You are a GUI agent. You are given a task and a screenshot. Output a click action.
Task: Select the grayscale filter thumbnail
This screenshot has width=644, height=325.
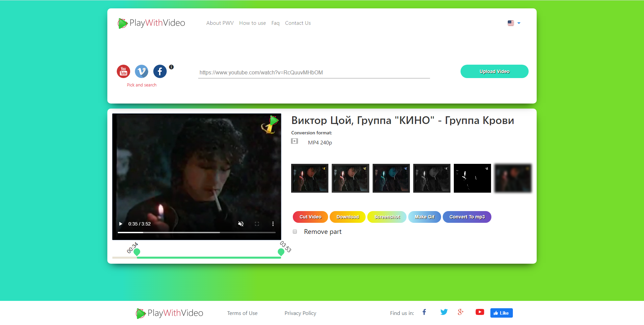(x=432, y=178)
